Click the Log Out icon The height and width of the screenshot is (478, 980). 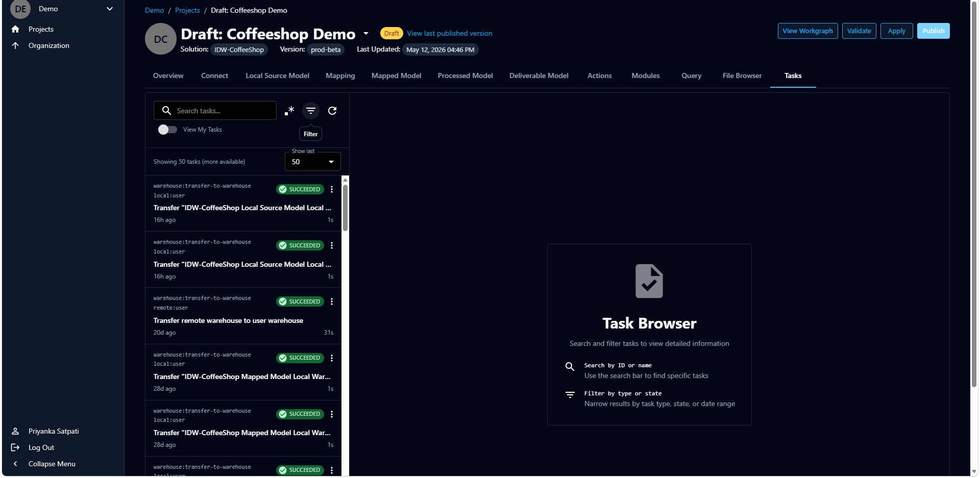tap(15, 447)
